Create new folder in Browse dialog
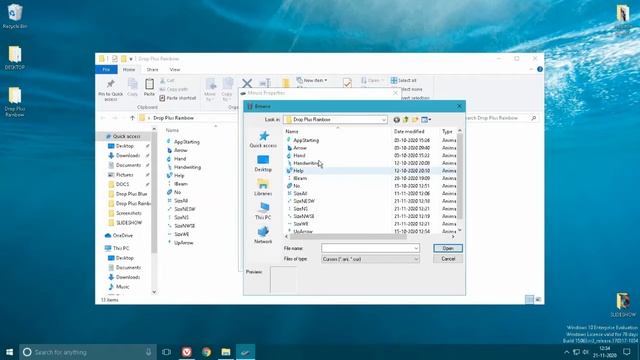This screenshot has height=360, width=640. (415, 120)
